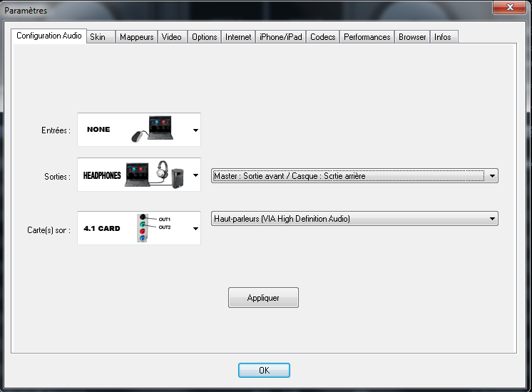The width and height of the screenshot is (532, 392).
Task: Open the Codecs tab
Action: [x=322, y=36]
